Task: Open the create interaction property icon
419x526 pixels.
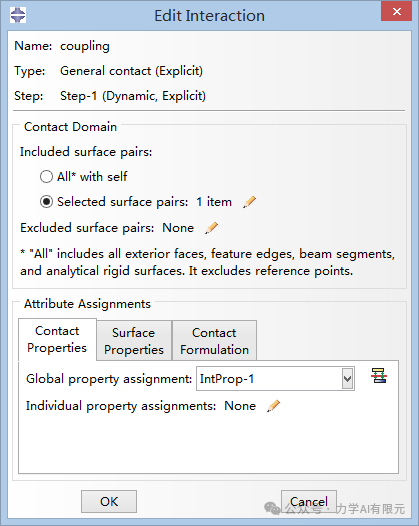Action: 379,375
